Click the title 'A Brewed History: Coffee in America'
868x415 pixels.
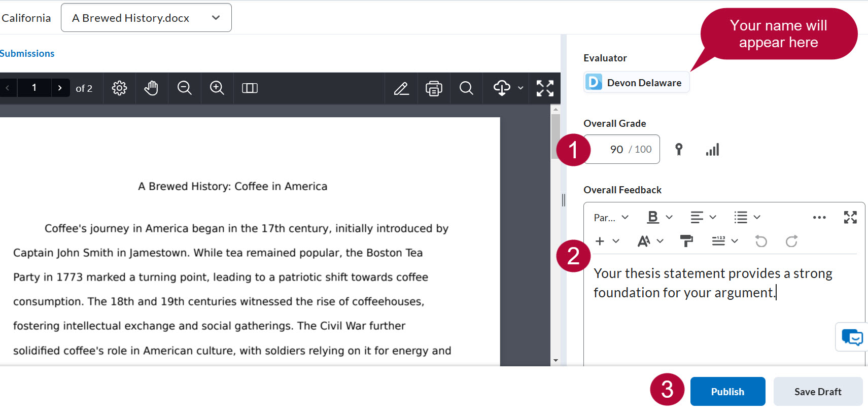pos(232,186)
